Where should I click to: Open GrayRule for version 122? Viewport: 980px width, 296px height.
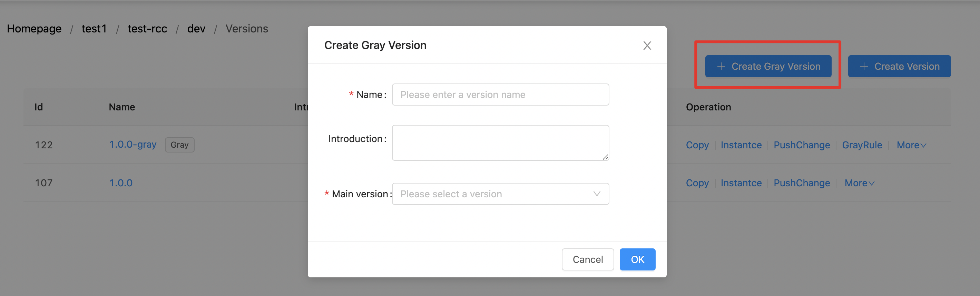coord(862,145)
